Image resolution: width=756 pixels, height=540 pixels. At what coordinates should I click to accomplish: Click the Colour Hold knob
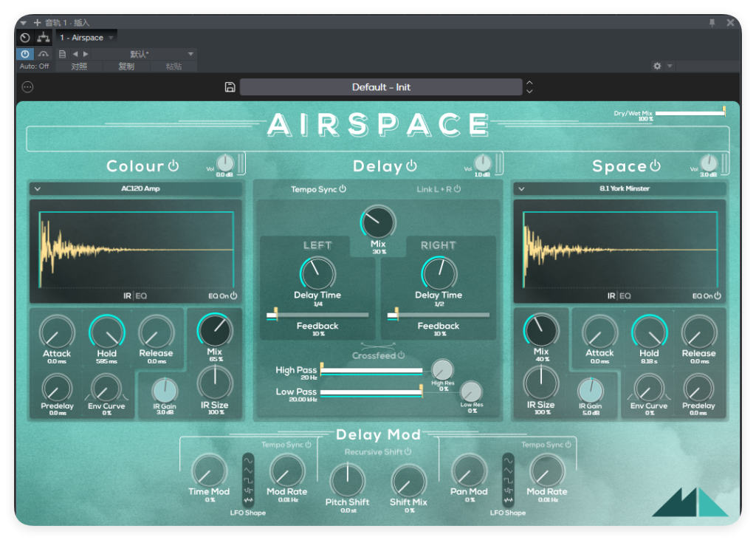click(x=106, y=332)
